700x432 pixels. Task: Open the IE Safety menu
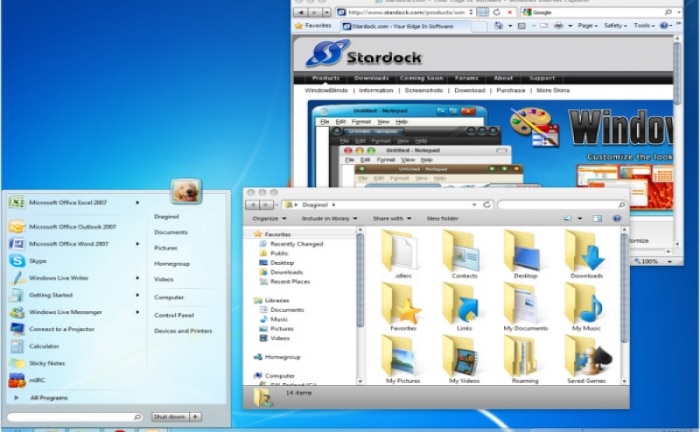tap(615, 26)
